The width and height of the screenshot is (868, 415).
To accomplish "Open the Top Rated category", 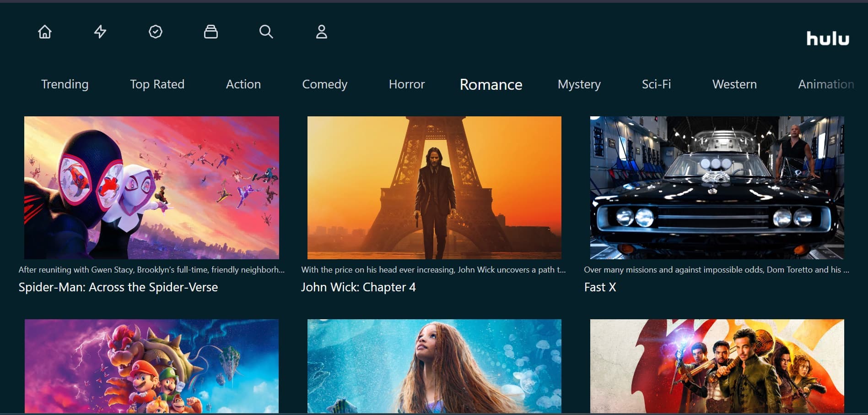I will (x=157, y=84).
